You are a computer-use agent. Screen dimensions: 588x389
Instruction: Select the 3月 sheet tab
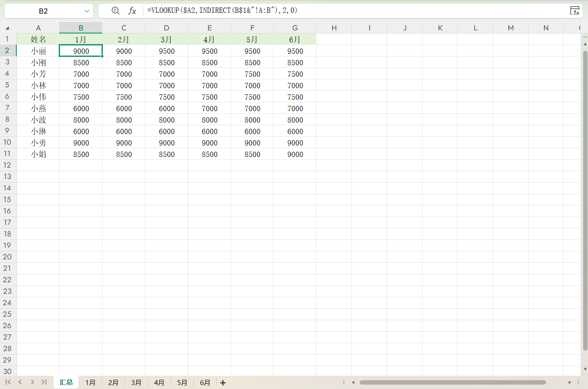136,382
